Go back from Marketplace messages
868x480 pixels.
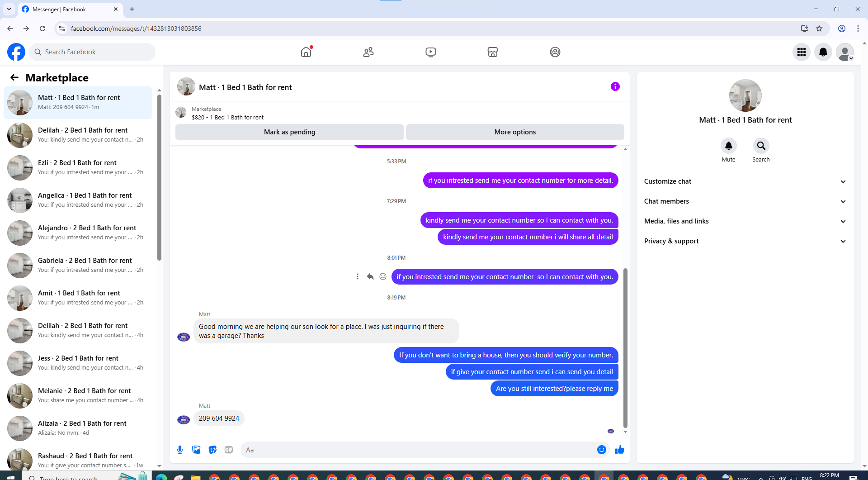pyautogui.click(x=14, y=77)
